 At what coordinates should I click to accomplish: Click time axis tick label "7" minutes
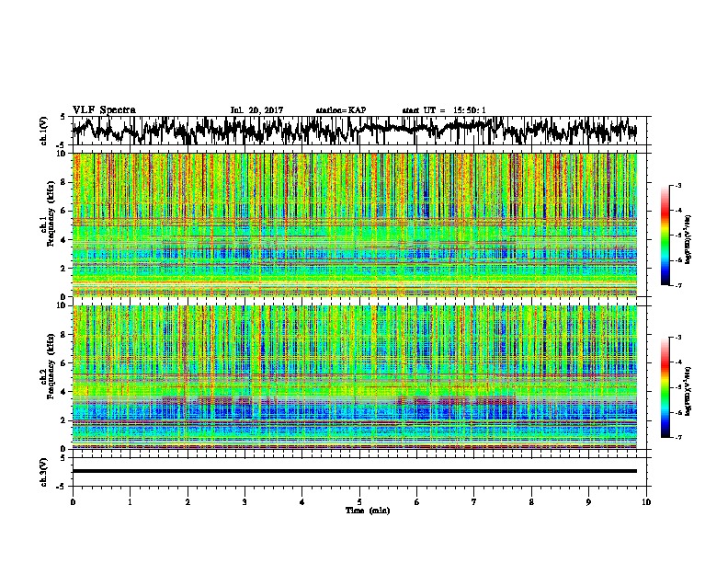(x=474, y=502)
